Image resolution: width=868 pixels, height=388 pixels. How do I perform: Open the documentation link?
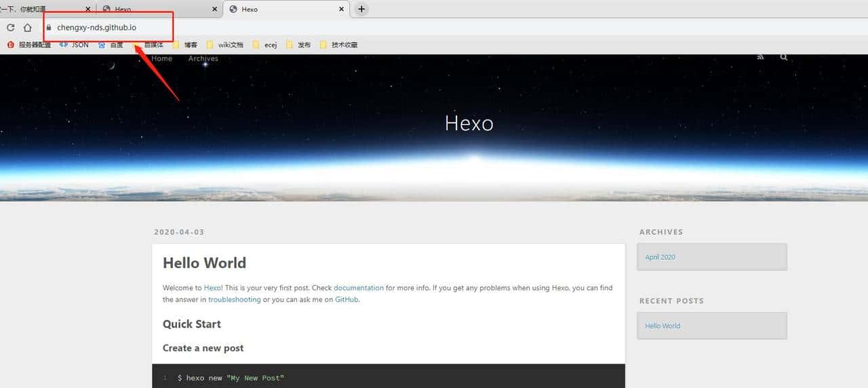[359, 288]
